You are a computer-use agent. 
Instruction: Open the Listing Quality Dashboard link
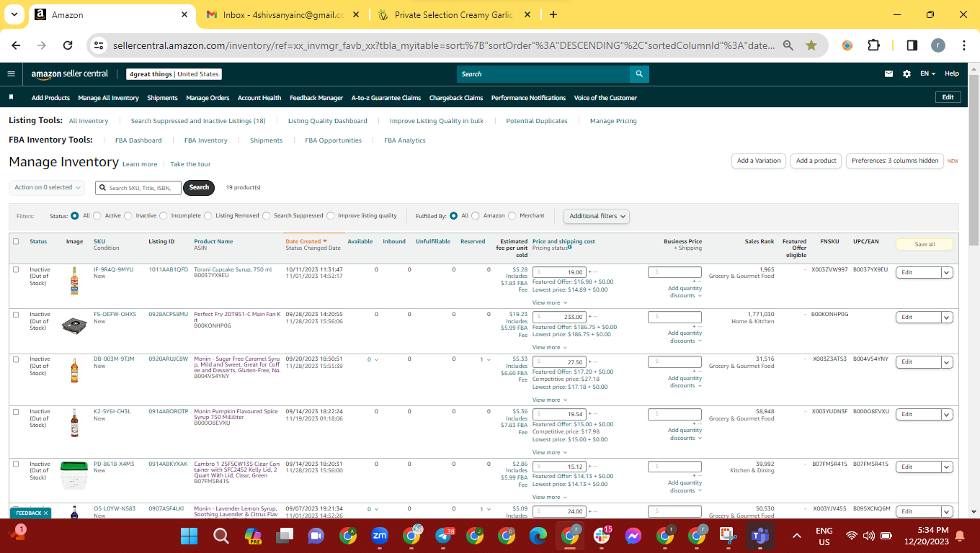(328, 121)
